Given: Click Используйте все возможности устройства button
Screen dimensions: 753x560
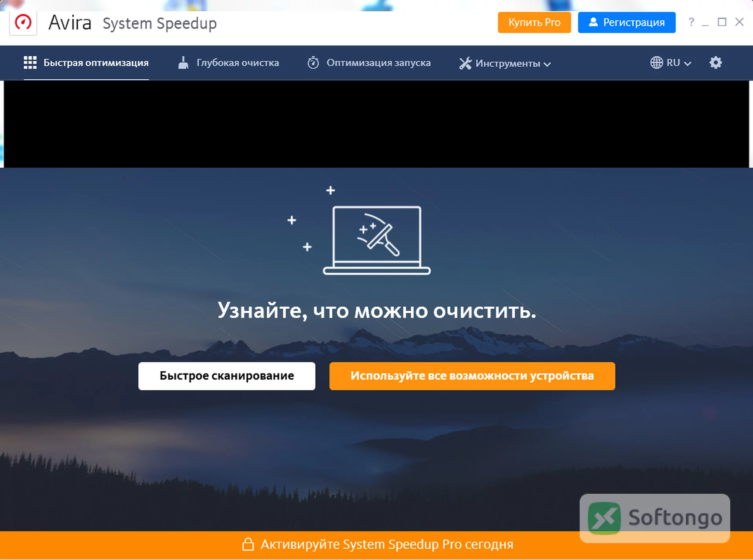Looking at the screenshot, I should 472,376.
